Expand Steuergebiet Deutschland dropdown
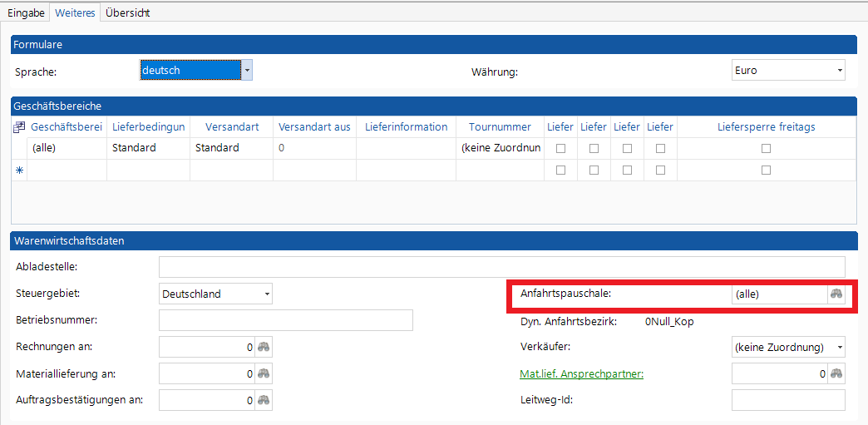 point(267,294)
